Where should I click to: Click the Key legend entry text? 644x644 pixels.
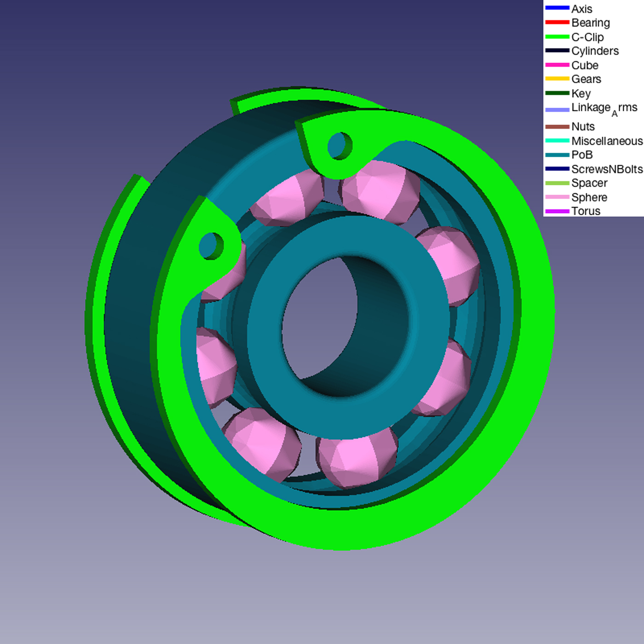[x=581, y=93]
